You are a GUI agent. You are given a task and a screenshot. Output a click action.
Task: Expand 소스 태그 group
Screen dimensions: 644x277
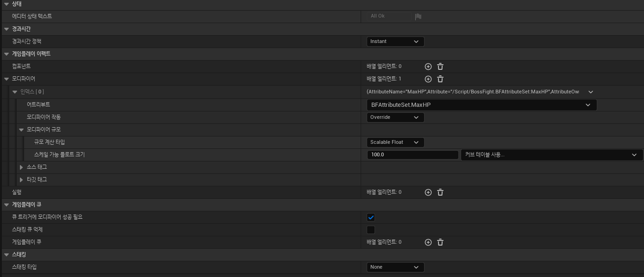tap(21, 167)
